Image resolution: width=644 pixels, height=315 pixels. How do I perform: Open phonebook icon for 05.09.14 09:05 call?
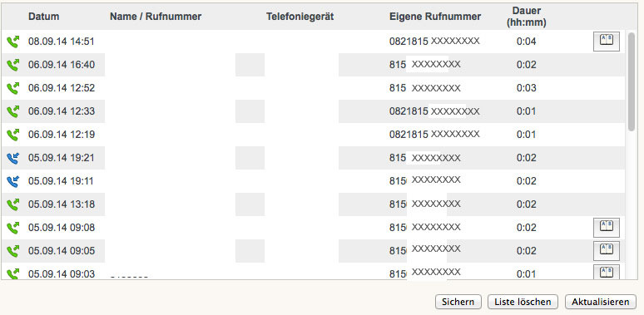(607, 251)
